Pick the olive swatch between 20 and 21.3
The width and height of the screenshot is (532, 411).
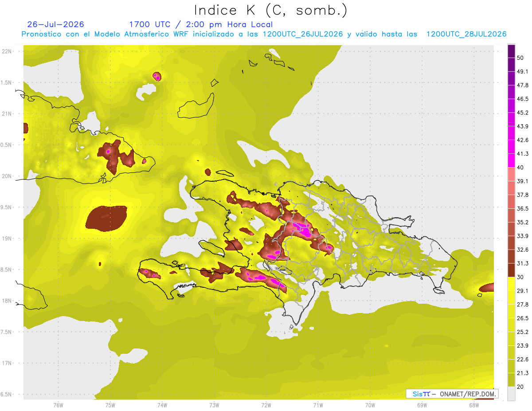click(x=511, y=380)
